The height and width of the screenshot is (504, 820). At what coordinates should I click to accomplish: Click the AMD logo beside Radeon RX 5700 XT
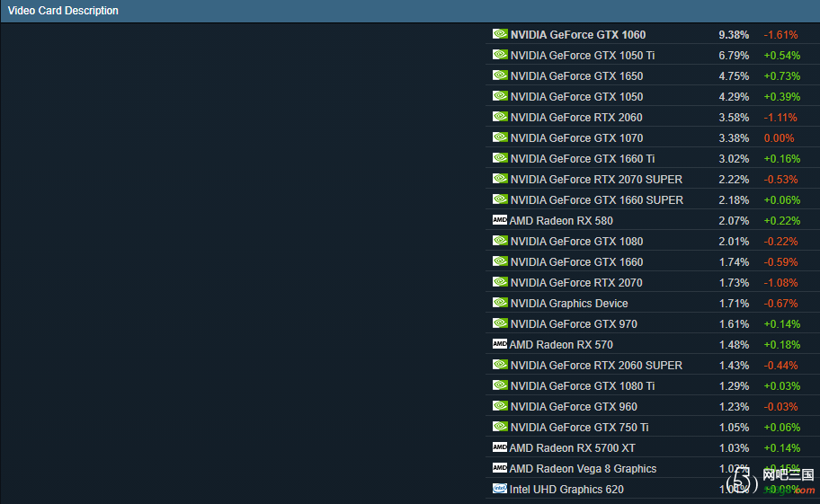click(x=499, y=447)
